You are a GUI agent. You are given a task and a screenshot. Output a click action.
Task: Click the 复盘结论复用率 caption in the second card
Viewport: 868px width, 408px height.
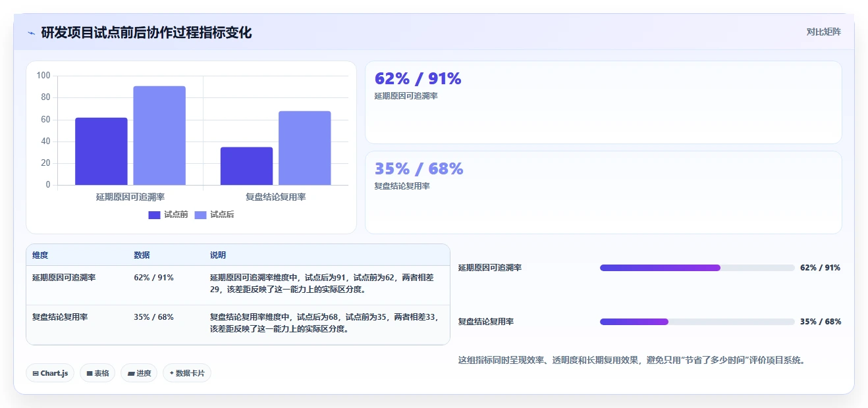pyautogui.click(x=402, y=186)
